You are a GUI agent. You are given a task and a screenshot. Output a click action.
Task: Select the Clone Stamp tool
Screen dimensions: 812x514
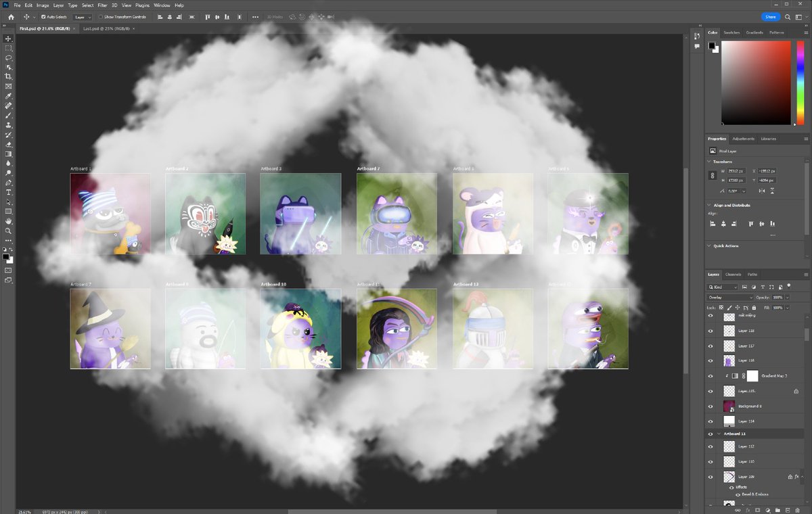(8, 125)
